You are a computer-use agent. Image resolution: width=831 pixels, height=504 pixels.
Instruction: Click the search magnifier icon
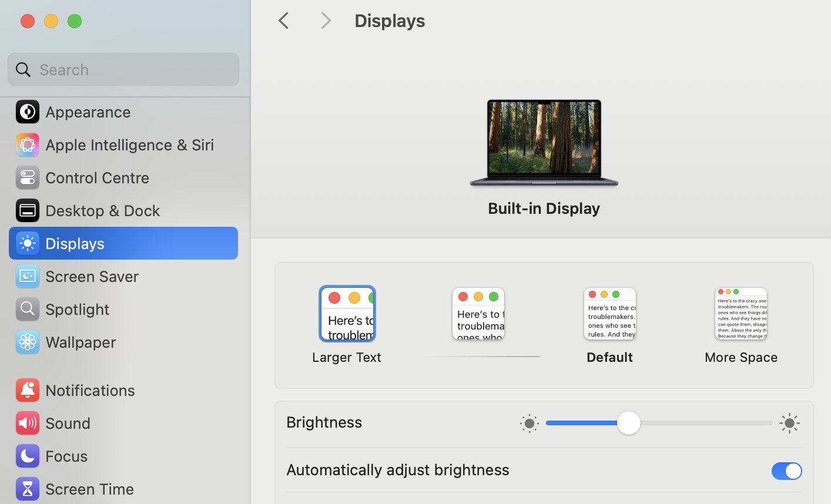coord(24,69)
